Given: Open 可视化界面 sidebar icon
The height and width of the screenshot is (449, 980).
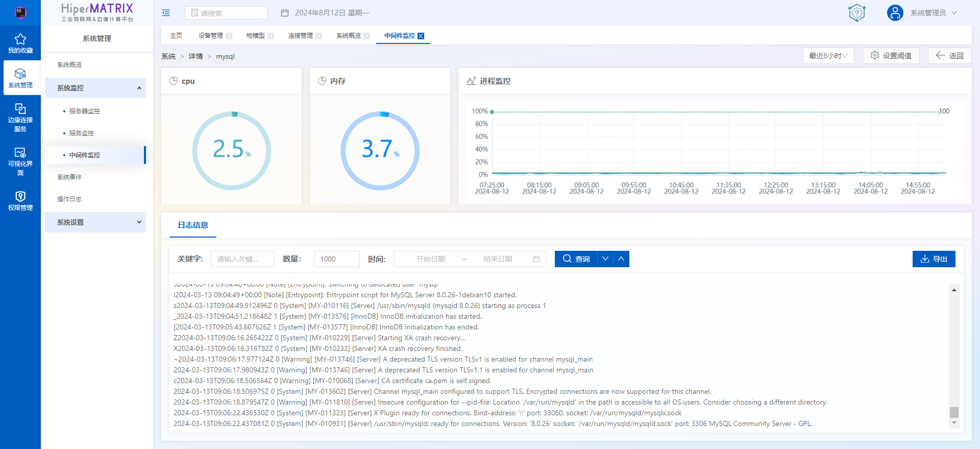Looking at the screenshot, I should coord(20,152).
